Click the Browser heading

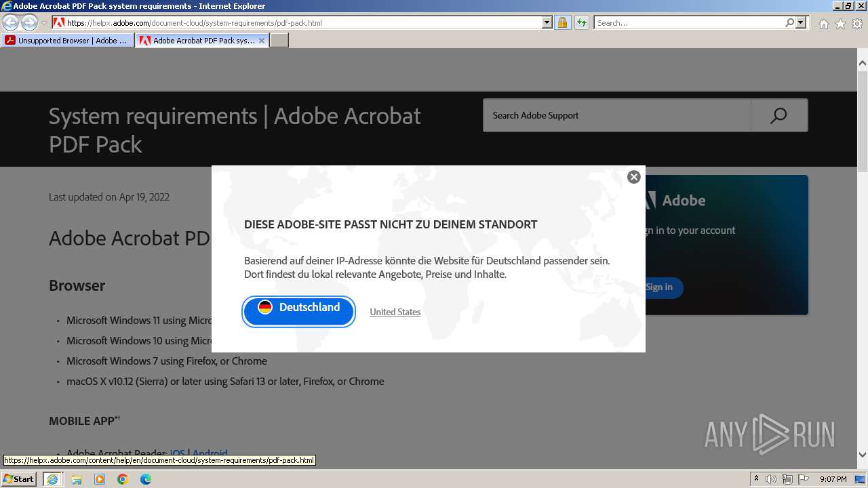coord(77,285)
